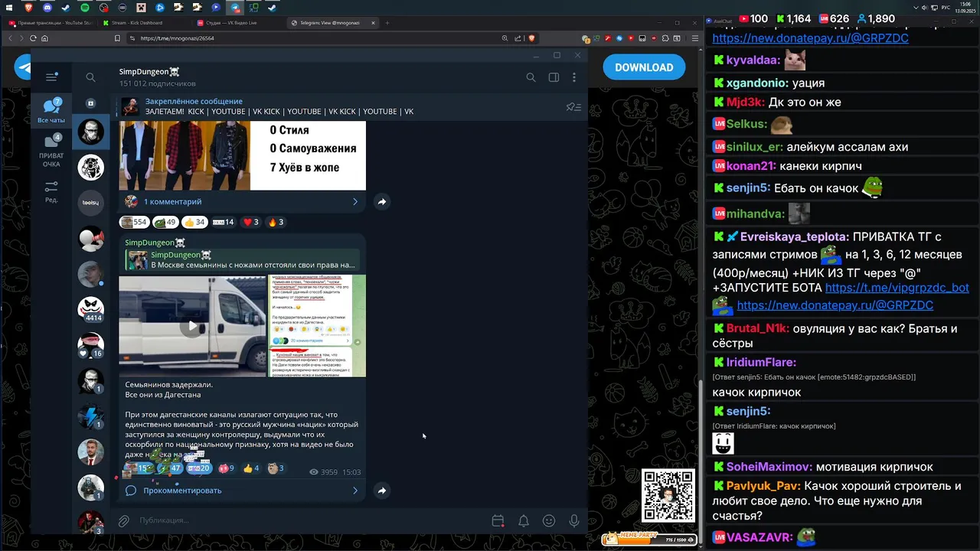Screen dimensions: 980x551
Task: Click the blue DOWNLOAD button
Action: (644, 67)
